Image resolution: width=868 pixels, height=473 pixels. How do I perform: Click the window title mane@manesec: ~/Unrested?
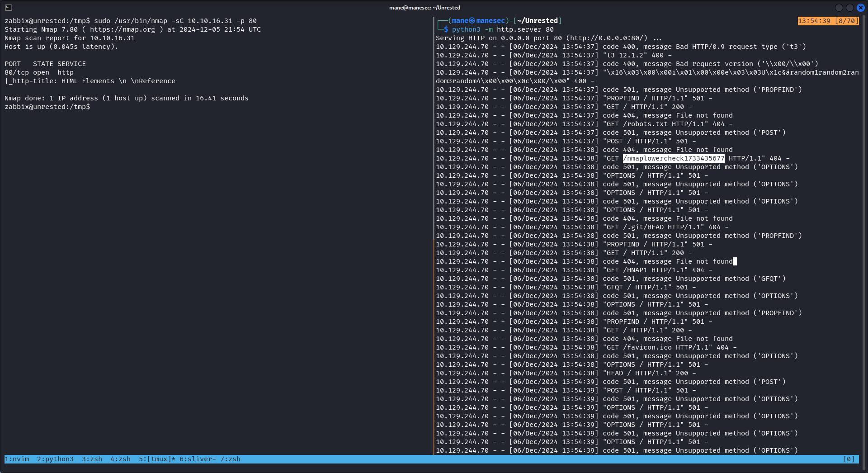point(425,8)
